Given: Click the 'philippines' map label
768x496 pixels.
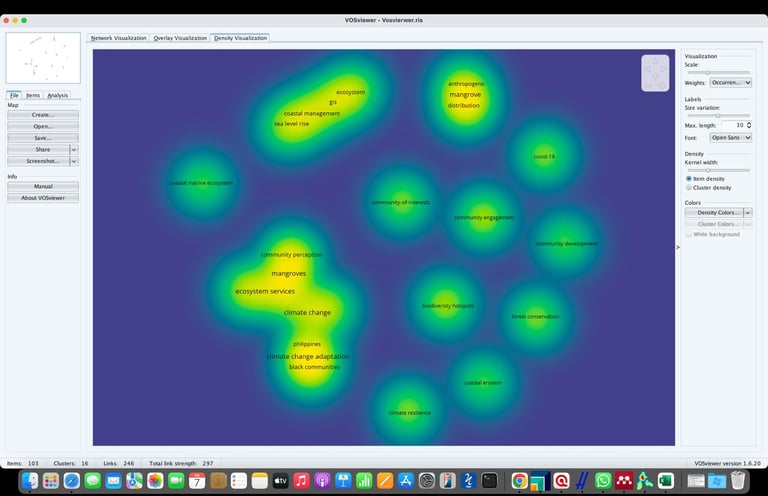Looking at the screenshot, I should tap(307, 344).
